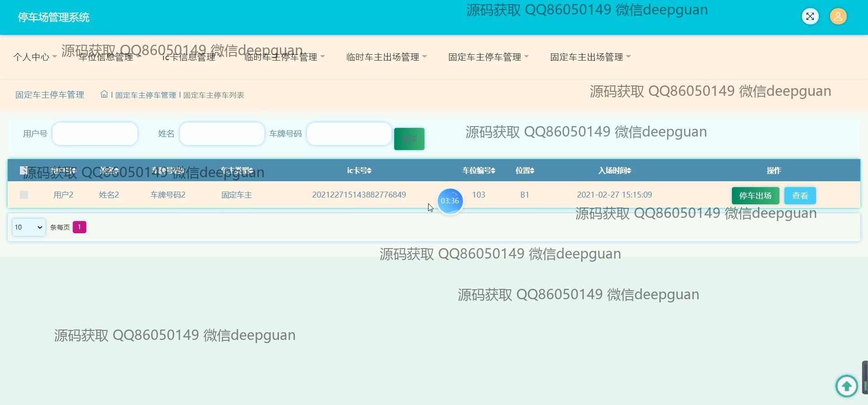Viewport: 868px width, 405px height.
Task: Click the fullscreen toggle icon in header
Action: (810, 17)
